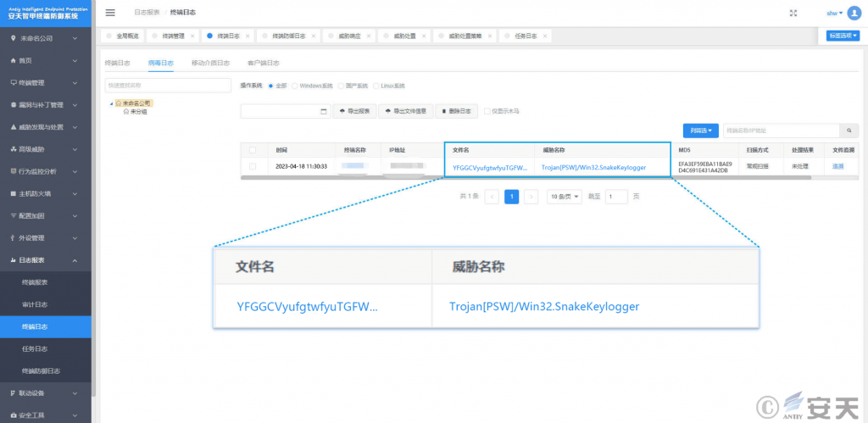This screenshot has height=423, width=868.
Task: Expand the 首页 sidebar chevron
Action: click(x=75, y=60)
